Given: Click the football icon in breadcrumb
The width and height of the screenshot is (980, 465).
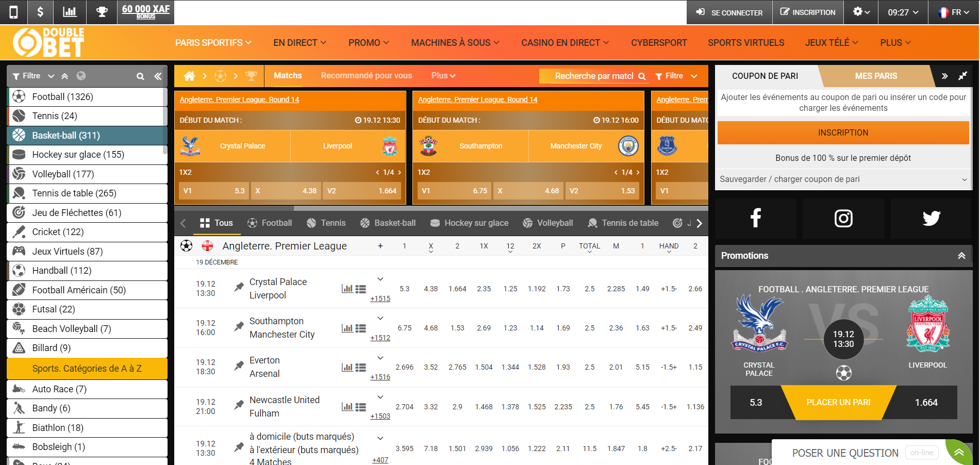Looking at the screenshot, I should [220, 76].
